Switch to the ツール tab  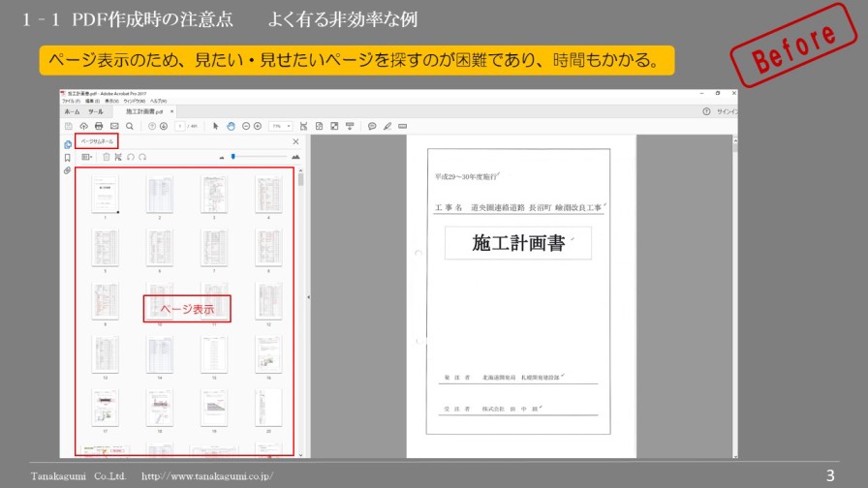(96, 112)
